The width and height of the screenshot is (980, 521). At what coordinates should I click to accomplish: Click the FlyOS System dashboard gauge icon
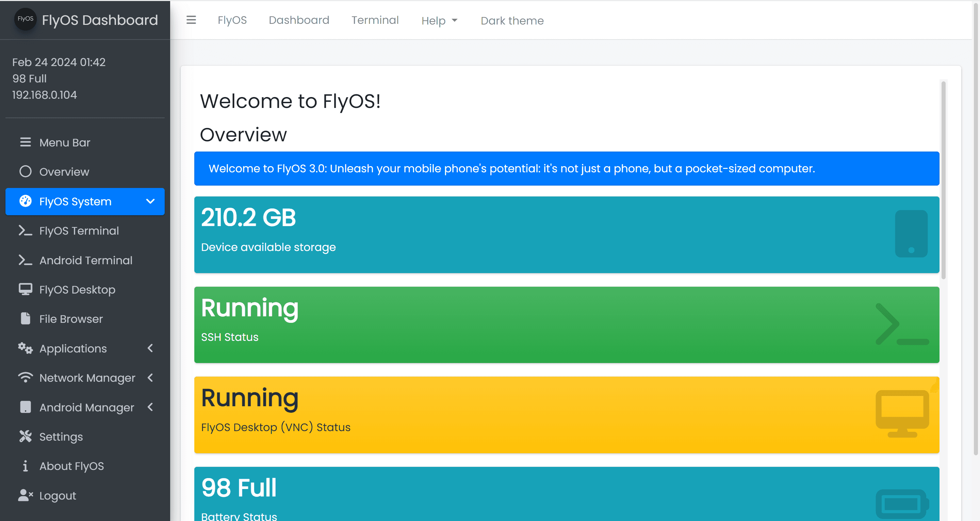click(26, 201)
